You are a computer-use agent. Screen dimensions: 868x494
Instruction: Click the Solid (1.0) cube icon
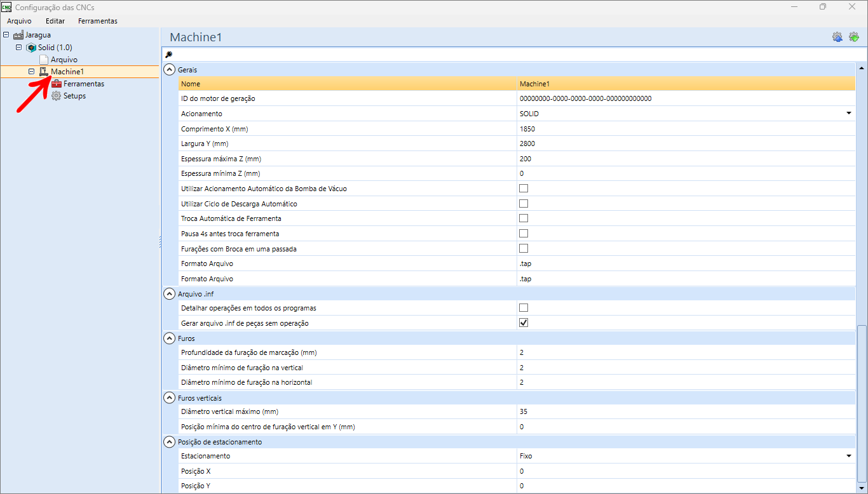coord(31,48)
